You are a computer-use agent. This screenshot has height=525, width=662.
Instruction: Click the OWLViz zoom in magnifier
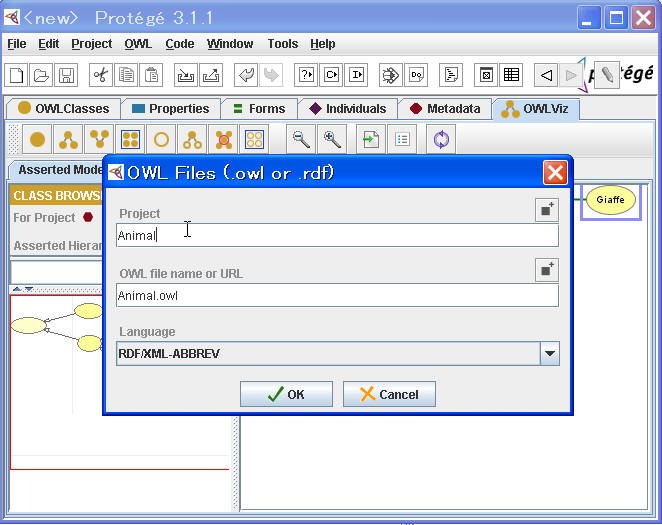coord(332,139)
